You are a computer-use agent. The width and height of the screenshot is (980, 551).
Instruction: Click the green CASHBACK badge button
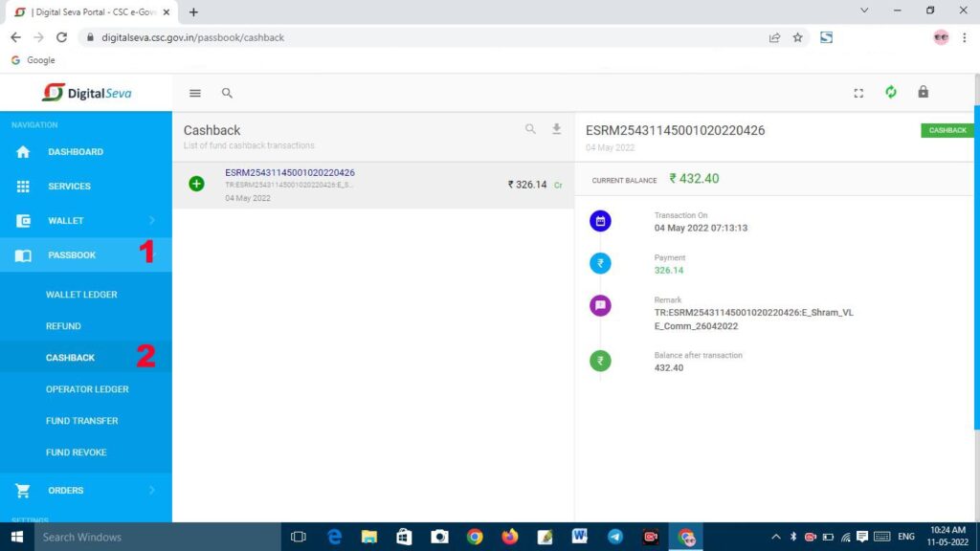947,130
